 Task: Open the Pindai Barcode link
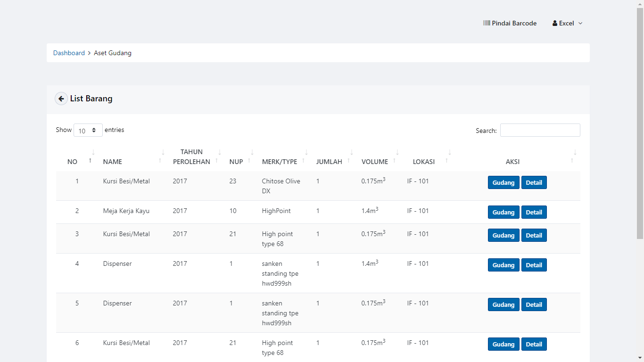coord(510,23)
